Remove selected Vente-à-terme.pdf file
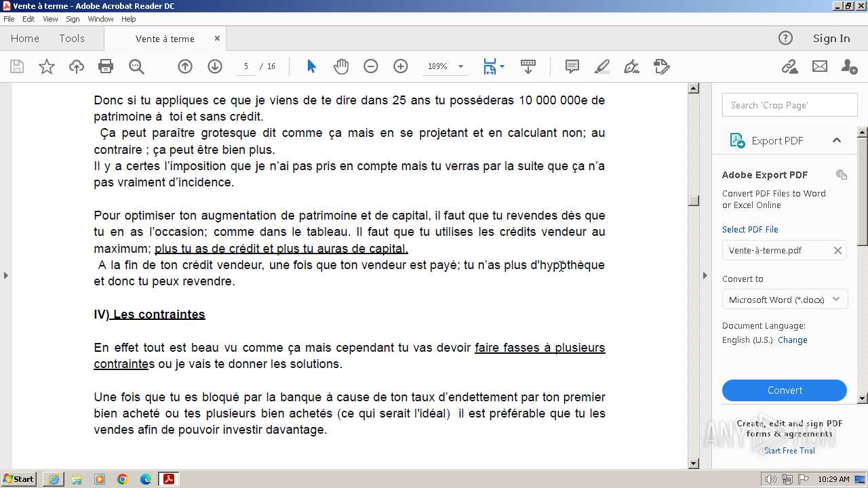 click(x=837, y=250)
